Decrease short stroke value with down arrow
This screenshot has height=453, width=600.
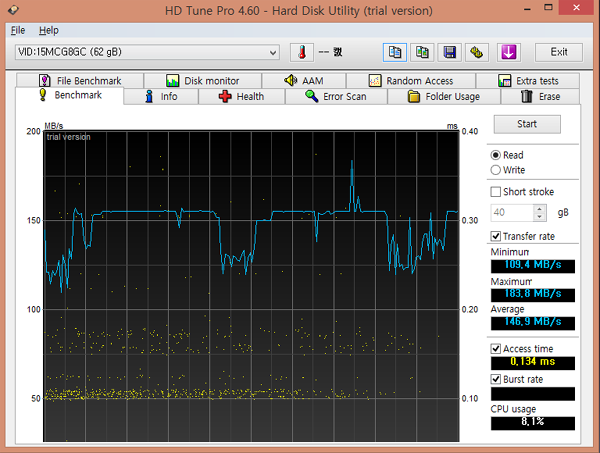point(539,217)
